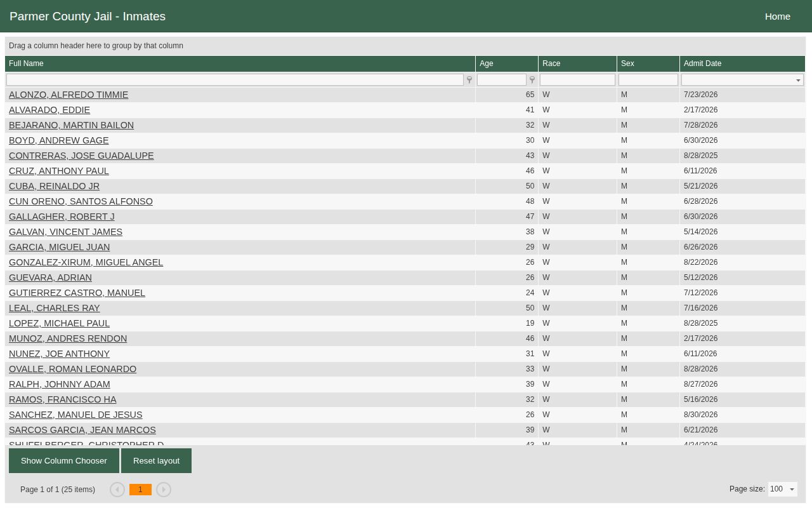This screenshot has width=812, height=508.
Task: Open GUEVARA, ADRIAN link
Action: coord(50,277)
